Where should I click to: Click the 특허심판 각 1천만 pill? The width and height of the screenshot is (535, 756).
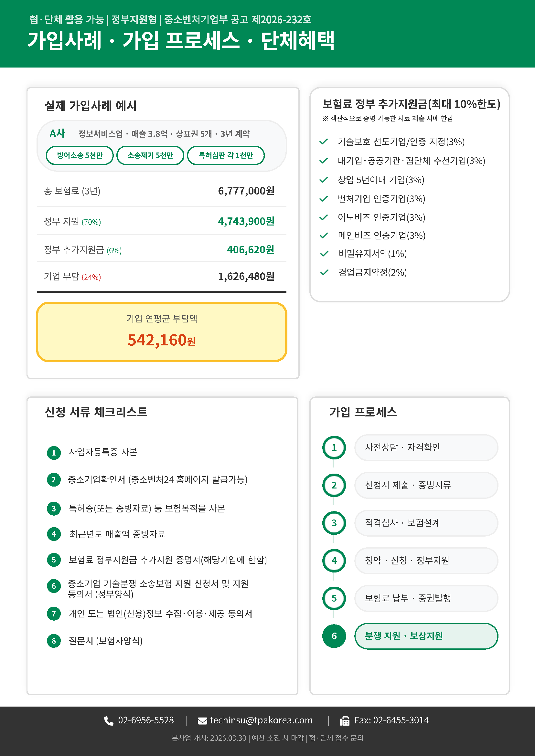(x=226, y=155)
